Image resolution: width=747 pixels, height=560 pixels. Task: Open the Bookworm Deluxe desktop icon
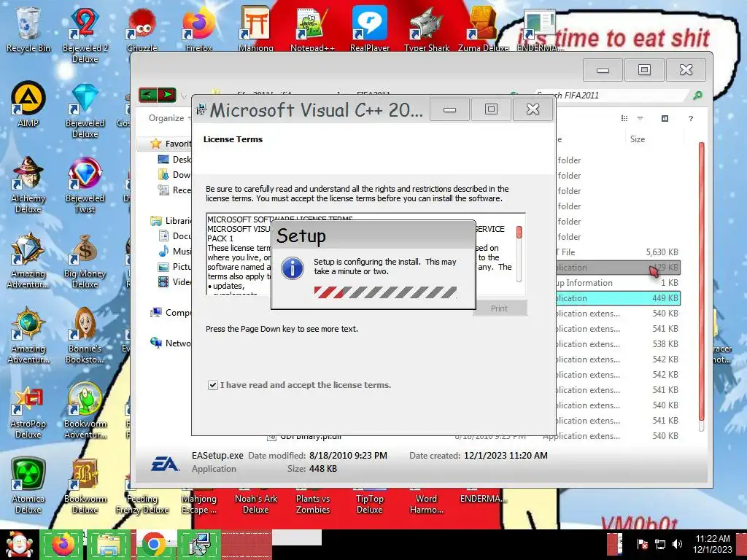pos(85,486)
